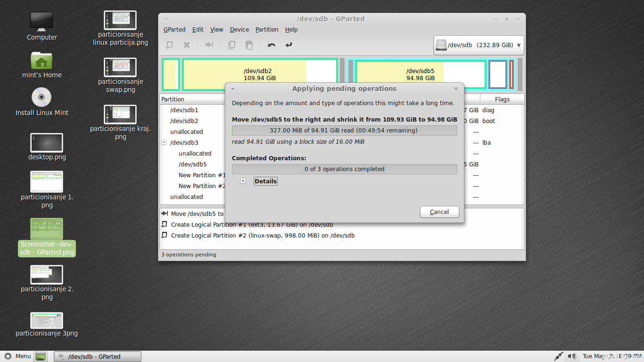Click the Resize/Move toolbar icon
Screen dimensions: 644x362
pyautogui.click(x=209, y=45)
